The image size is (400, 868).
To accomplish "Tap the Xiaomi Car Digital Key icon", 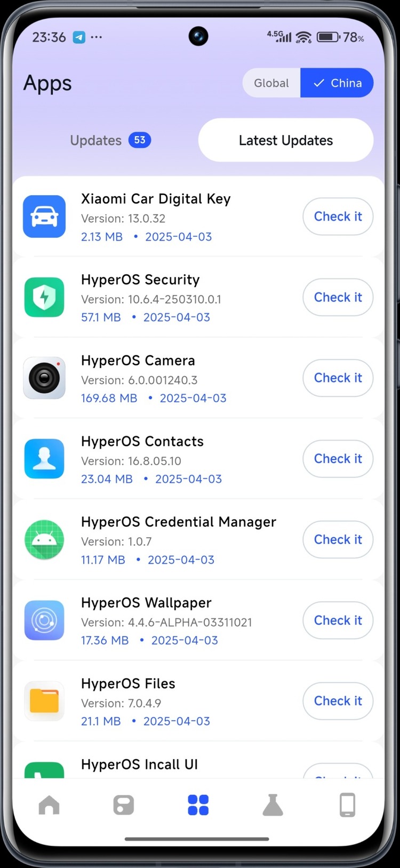I will pyautogui.click(x=44, y=217).
